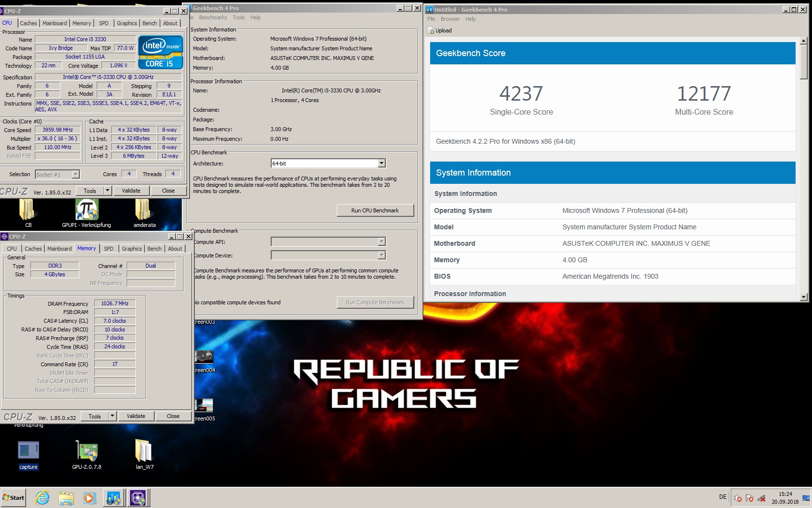Select CPU tab in Memory CPU-Z window
This screenshot has height=508, width=812.
12,249
